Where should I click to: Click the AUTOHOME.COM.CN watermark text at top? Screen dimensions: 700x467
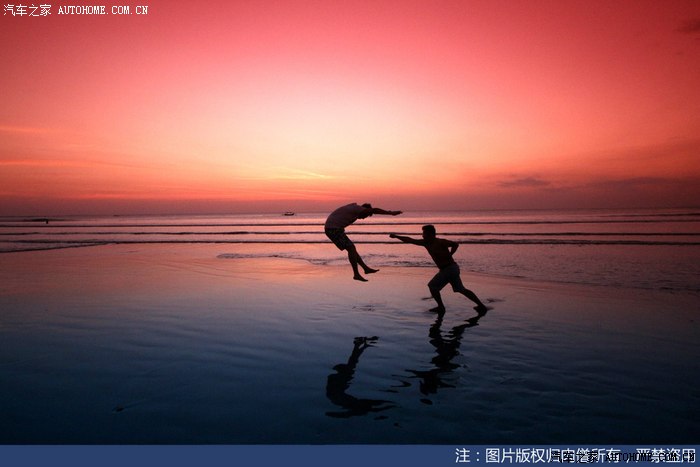pos(102,10)
